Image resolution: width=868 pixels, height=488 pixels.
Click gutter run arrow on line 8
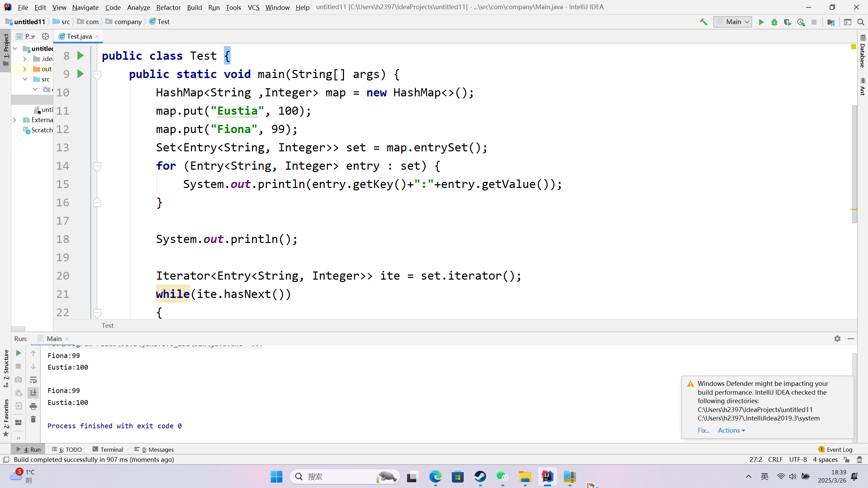80,55
